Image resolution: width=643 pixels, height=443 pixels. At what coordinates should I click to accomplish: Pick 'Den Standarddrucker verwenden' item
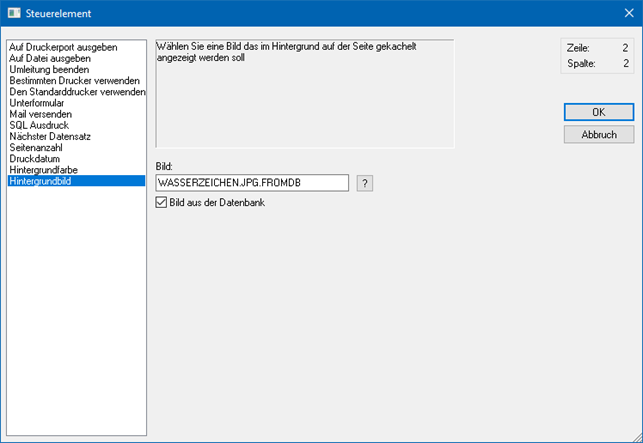point(76,92)
